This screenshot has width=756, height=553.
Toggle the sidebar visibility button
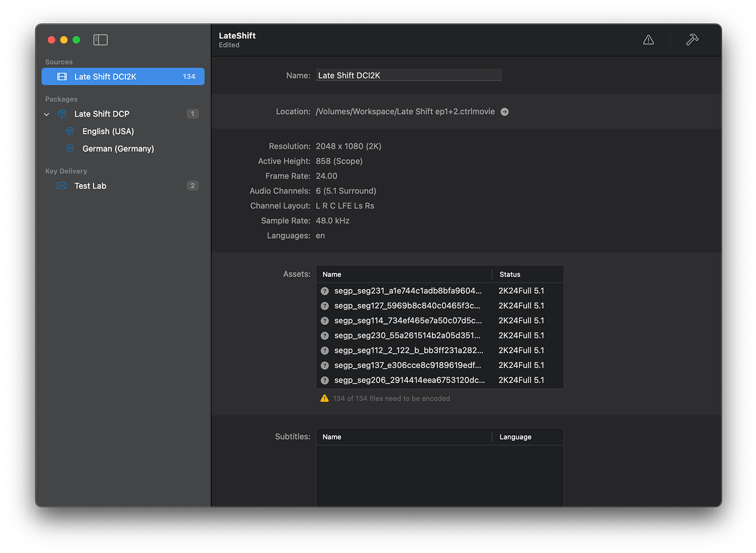point(101,40)
